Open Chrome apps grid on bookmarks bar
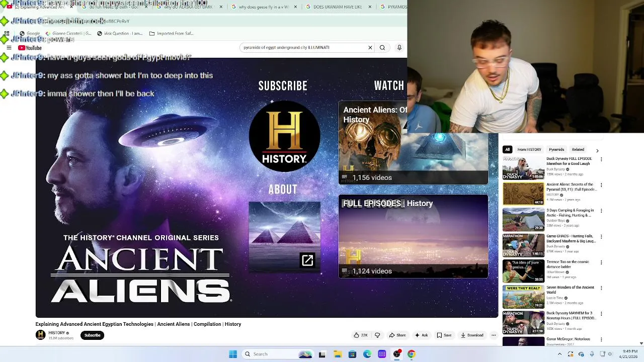This screenshot has width=644, height=362. [x=7, y=34]
